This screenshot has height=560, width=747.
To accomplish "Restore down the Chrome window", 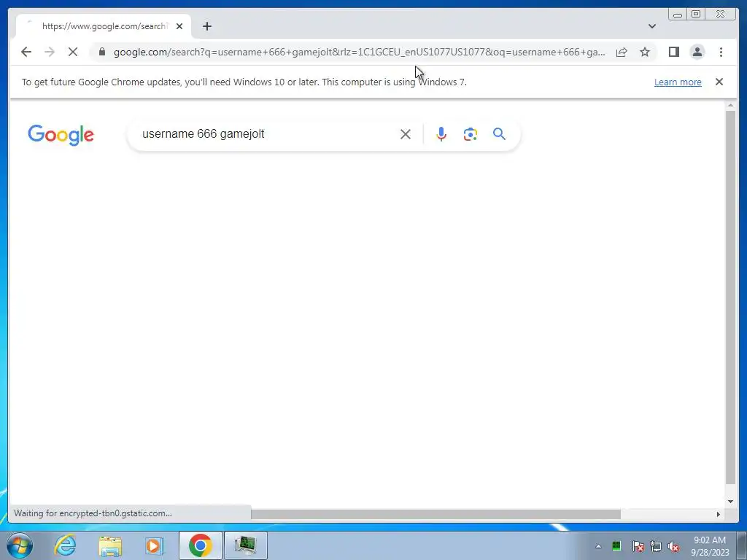I will click(696, 15).
